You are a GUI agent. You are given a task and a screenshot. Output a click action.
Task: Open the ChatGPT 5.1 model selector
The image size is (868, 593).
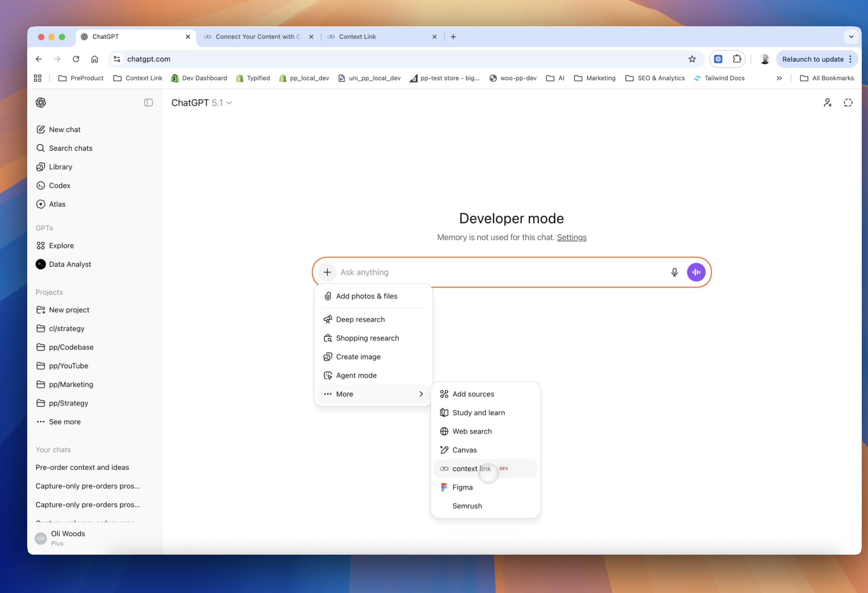point(202,103)
